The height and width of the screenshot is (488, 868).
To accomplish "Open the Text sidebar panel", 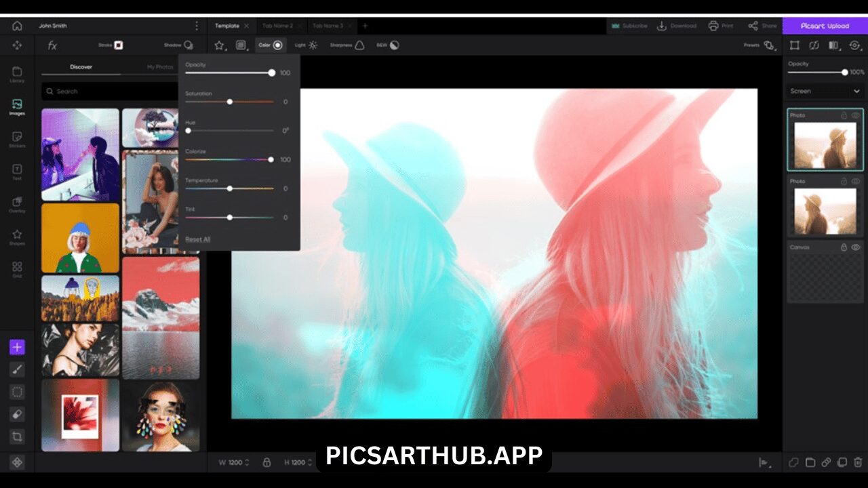I will pos(17,172).
